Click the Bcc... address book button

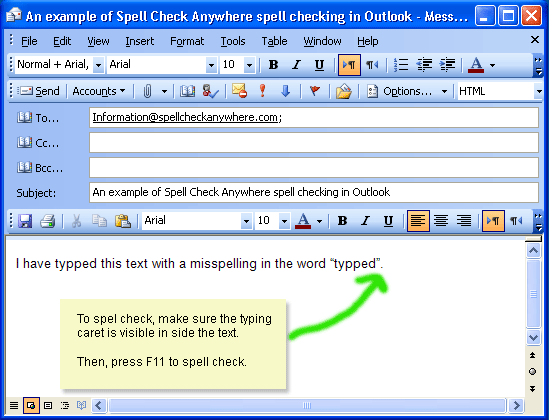40,168
